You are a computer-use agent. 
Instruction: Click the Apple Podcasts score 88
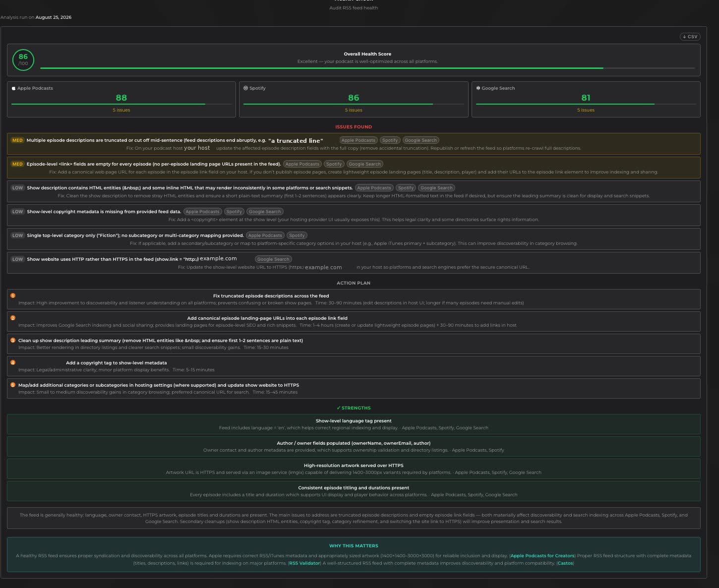pos(121,98)
